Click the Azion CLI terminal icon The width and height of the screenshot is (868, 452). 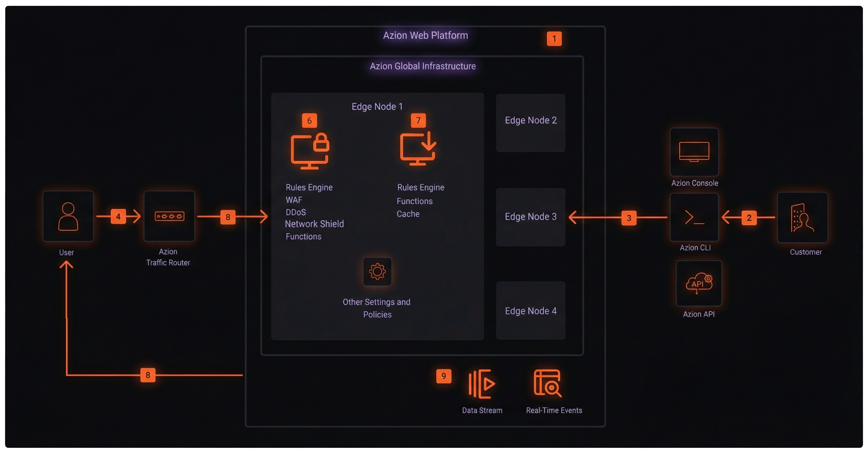point(694,217)
